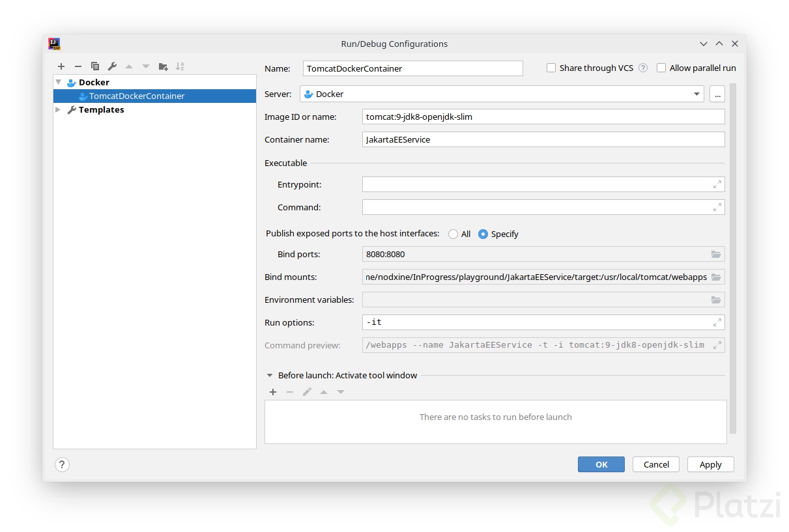Click the Share through VCS help icon

click(x=643, y=68)
